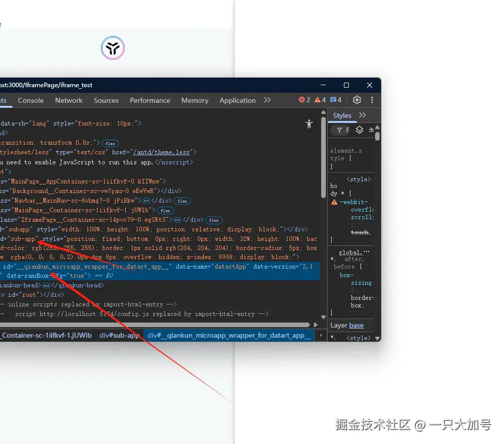The height and width of the screenshot is (444, 504).
Task: Expand the qiankun-head element ellipsis
Action: click(46, 285)
